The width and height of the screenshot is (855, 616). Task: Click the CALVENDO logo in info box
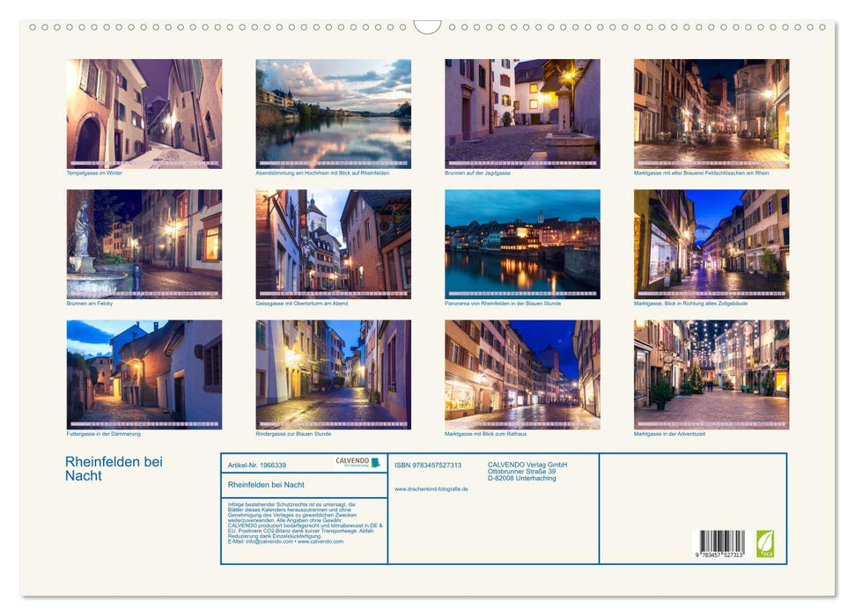(357, 462)
